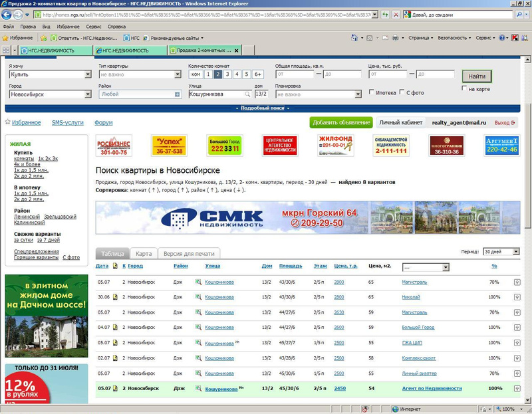Click the Добавить объявление button
Viewport: 532px width, 414px height.
click(340, 123)
